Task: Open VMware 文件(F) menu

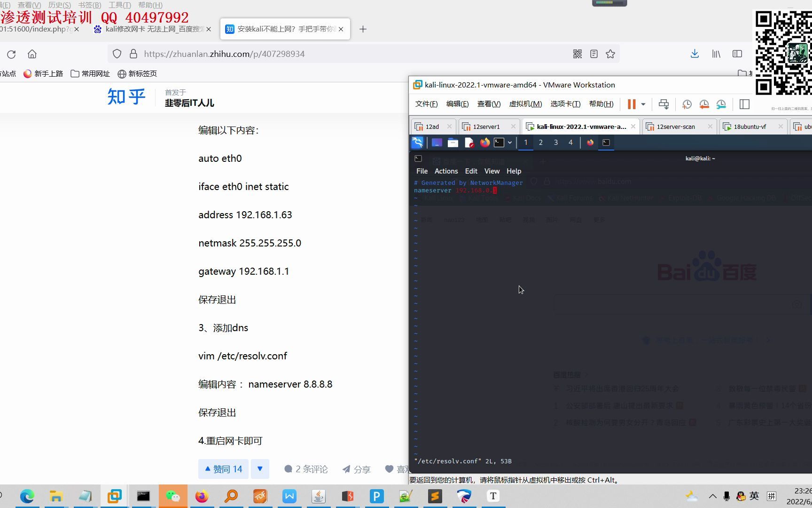Action: [x=426, y=104]
